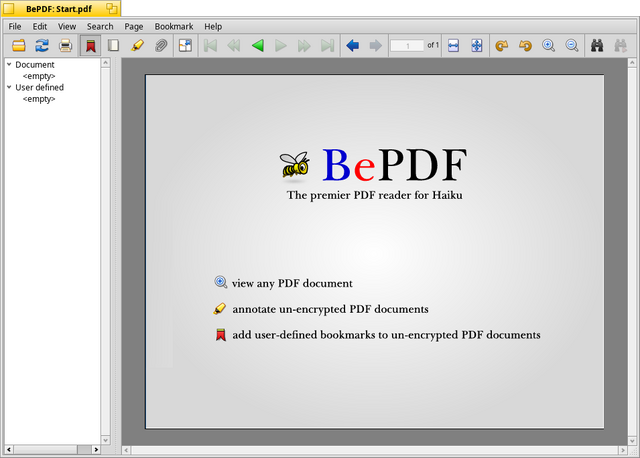Collapse the User defined tree node
The height and width of the screenshot is (458, 640).
9,87
